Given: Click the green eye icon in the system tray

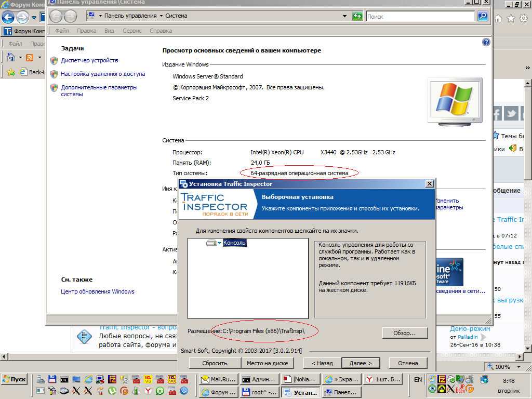Looking at the screenshot, I should pyautogui.click(x=432, y=389).
